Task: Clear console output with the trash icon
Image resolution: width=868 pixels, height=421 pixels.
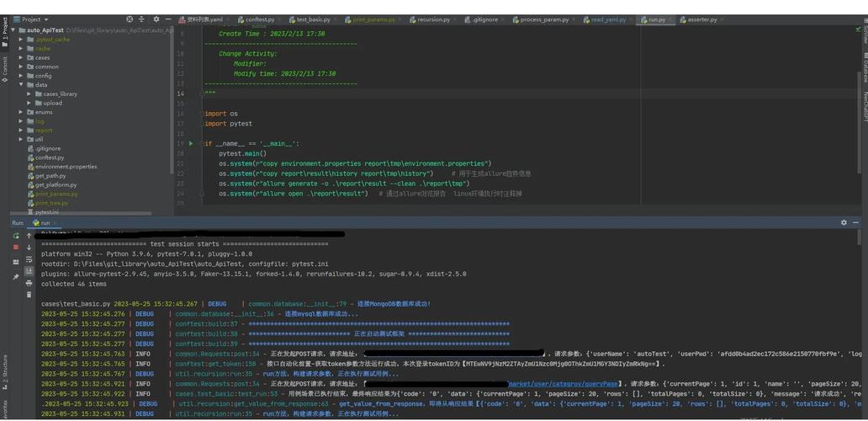Action: [29, 295]
